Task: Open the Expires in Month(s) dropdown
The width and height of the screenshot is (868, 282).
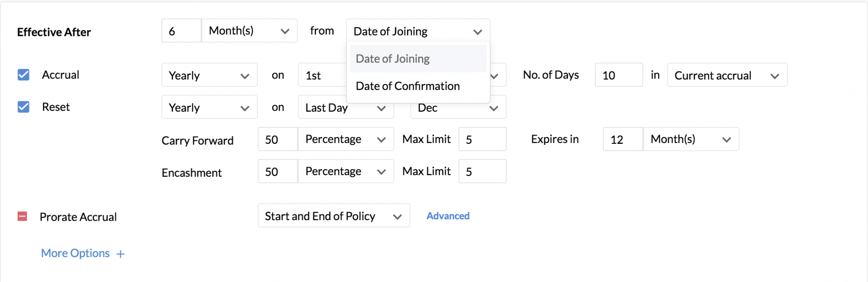Action: pos(690,139)
